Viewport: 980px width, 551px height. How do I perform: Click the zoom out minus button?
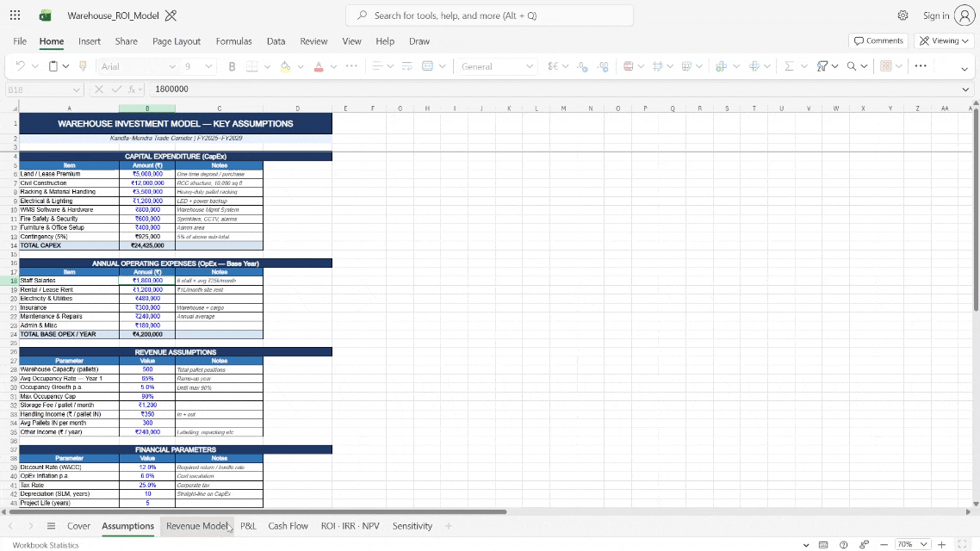(x=884, y=545)
